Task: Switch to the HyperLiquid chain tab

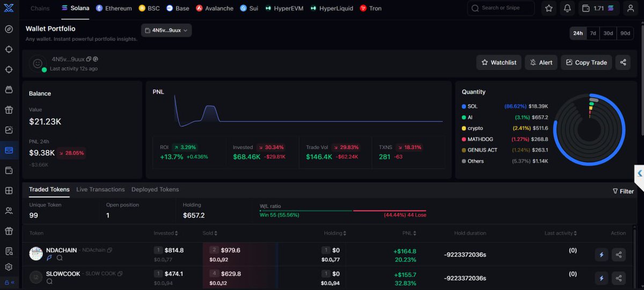Action: point(332,8)
